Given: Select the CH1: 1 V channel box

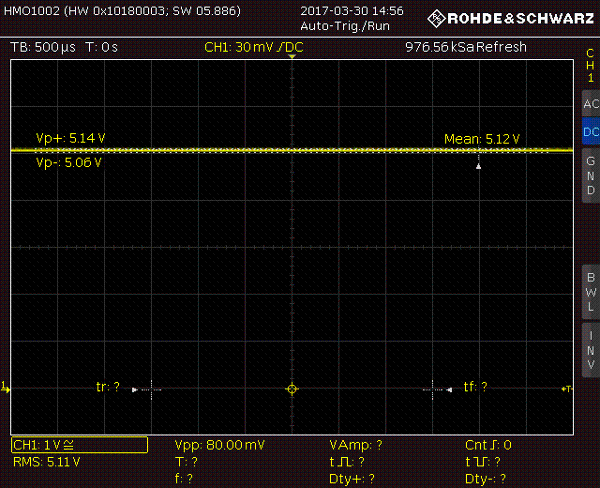Looking at the screenshot, I should (x=79, y=445).
